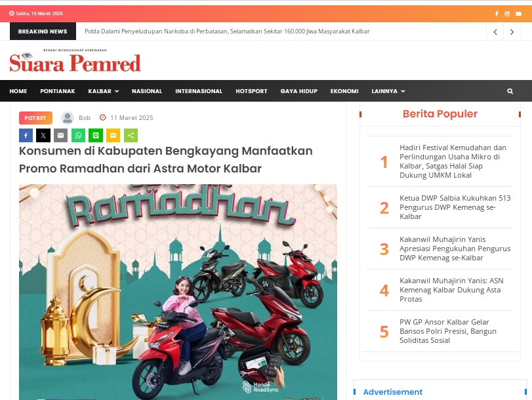Share article via Line icon
532x400 pixels.
(96, 135)
